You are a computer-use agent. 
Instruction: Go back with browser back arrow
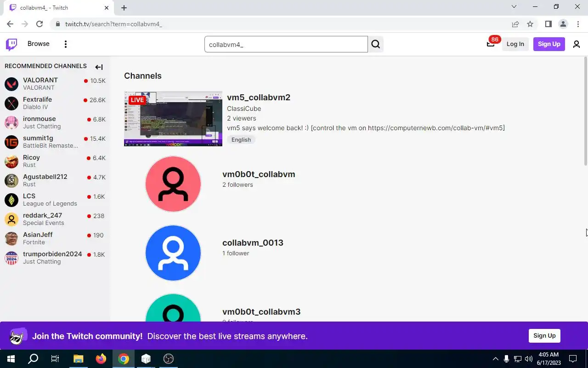click(x=10, y=24)
